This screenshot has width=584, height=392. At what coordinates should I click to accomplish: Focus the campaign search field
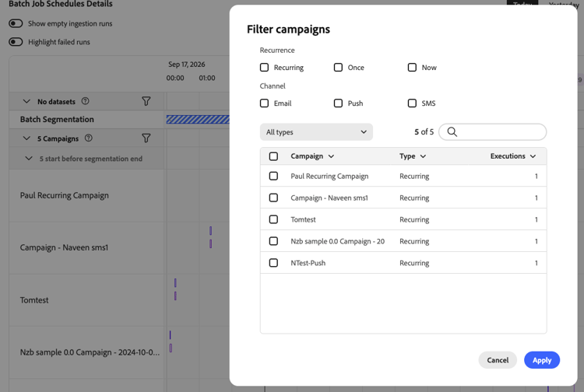(x=492, y=131)
